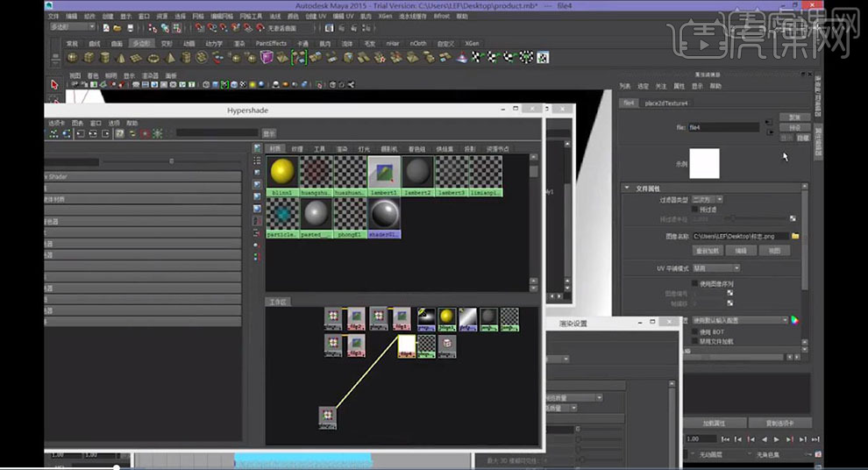
Task: Click the 视图 button under image name
Action: point(774,251)
